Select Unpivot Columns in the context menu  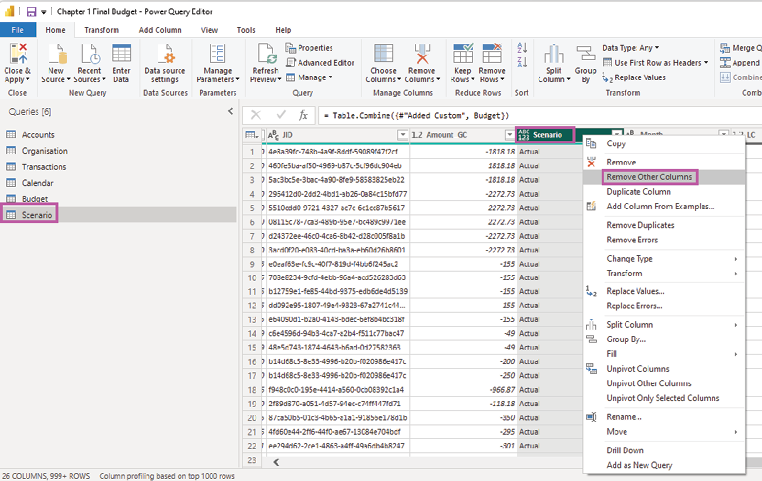637,368
